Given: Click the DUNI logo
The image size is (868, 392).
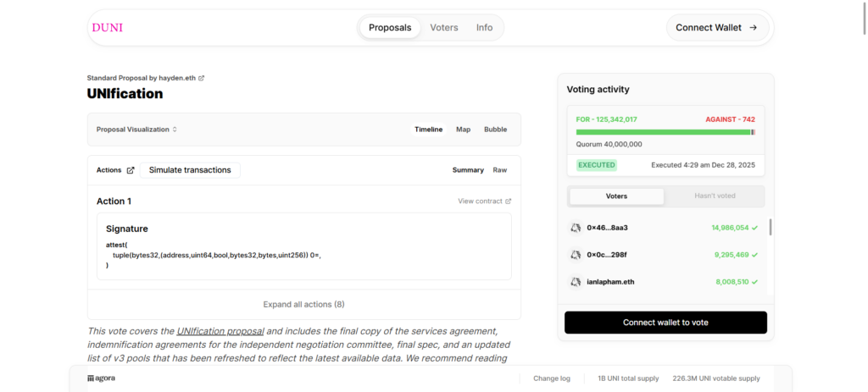Looking at the screenshot, I should coord(107,28).
